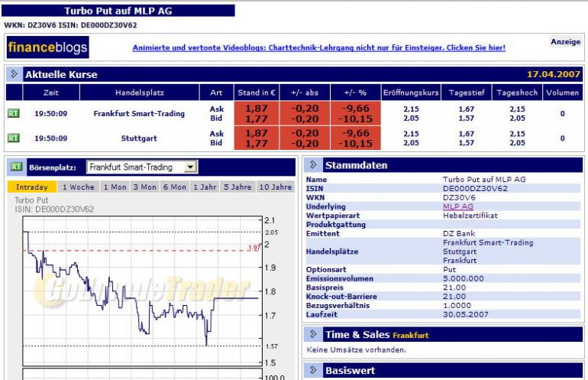The width and height of the screenshot is (588, 380).
Task: Open the MLP AG underlying link
Action: [x=458, y=206]
